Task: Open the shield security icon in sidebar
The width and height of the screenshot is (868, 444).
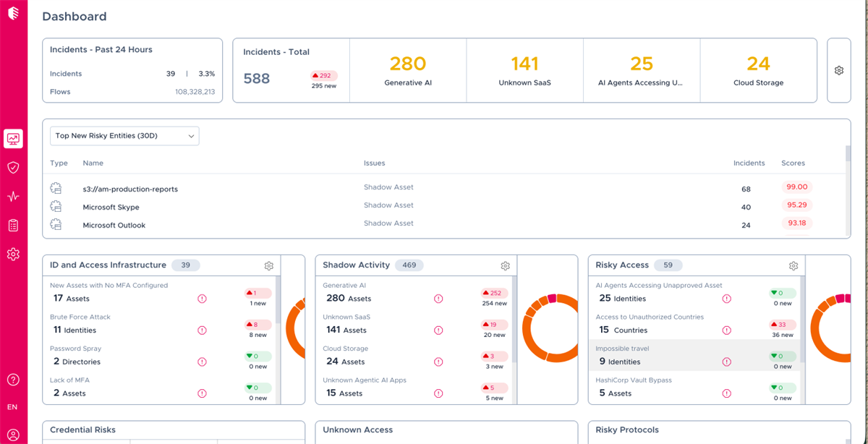Action: (x=13, y=168)
